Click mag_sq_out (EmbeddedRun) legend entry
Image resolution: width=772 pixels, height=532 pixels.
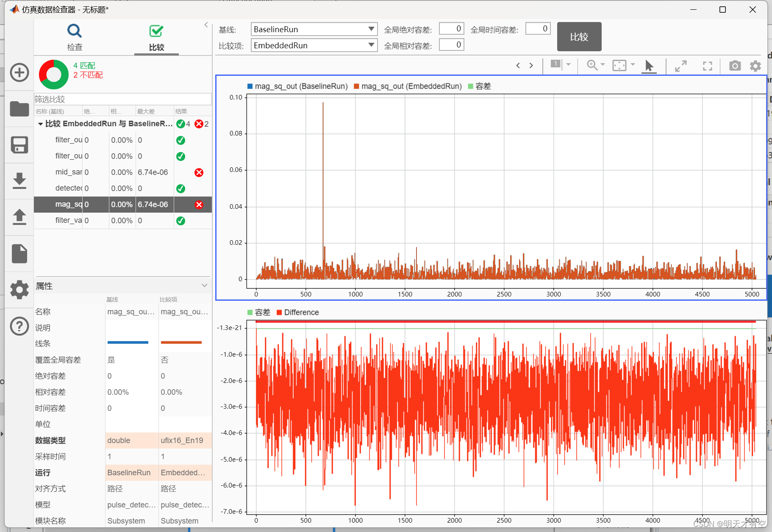[x=408, y=86]
